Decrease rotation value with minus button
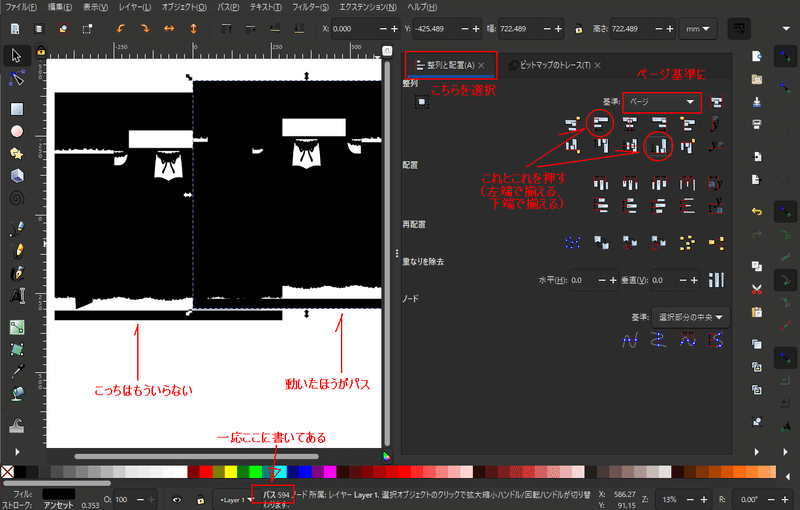 [x=771, y=500]
